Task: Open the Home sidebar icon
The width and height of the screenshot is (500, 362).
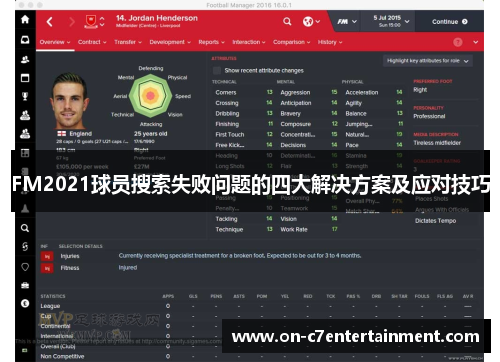Action: click(25, 19)
